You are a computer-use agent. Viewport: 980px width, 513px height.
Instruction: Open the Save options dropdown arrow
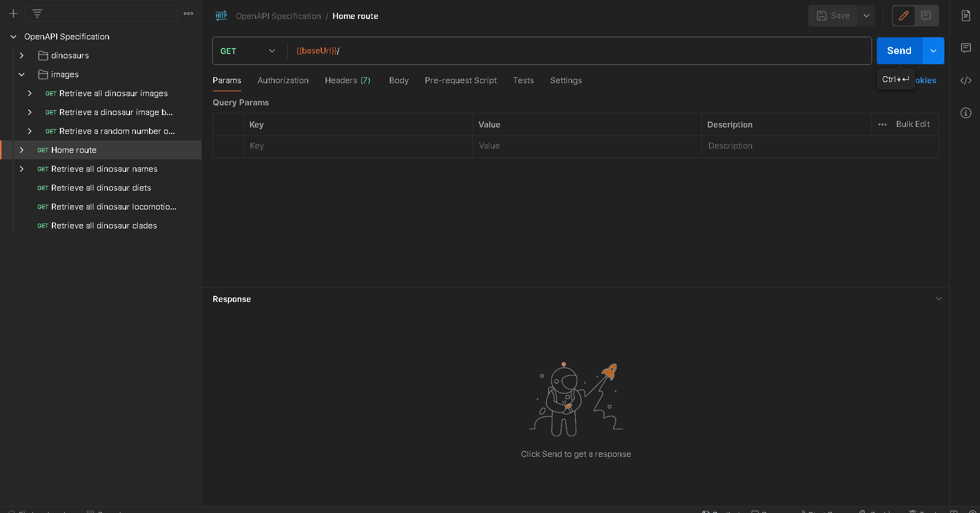point(867,16)
